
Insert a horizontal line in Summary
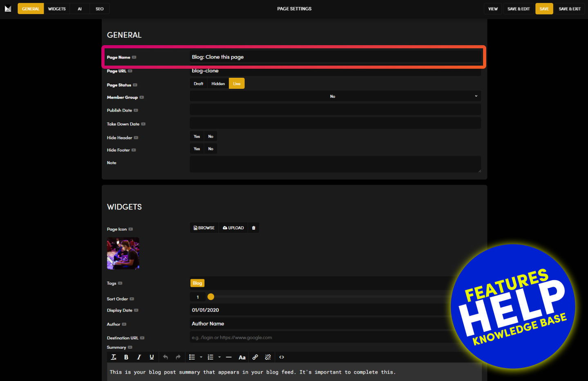(x=229, y=357)
